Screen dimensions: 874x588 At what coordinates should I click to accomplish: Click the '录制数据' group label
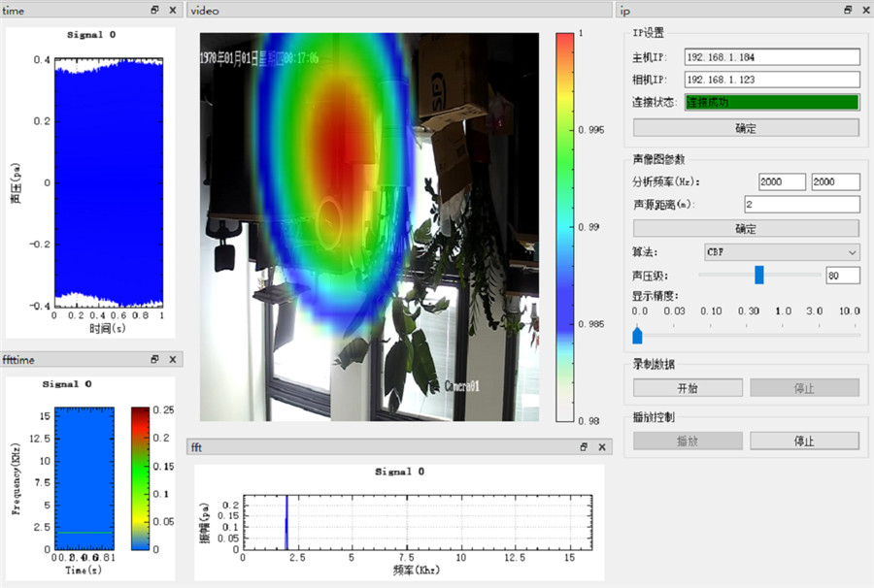(x=654, y=364)
